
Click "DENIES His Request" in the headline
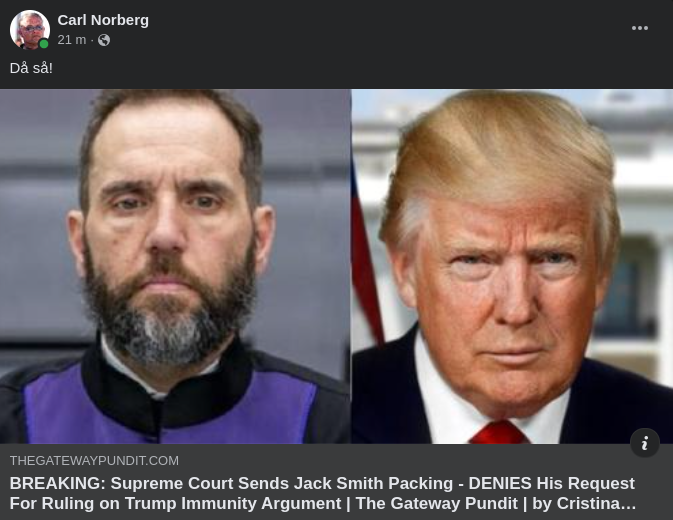point(552,484)
